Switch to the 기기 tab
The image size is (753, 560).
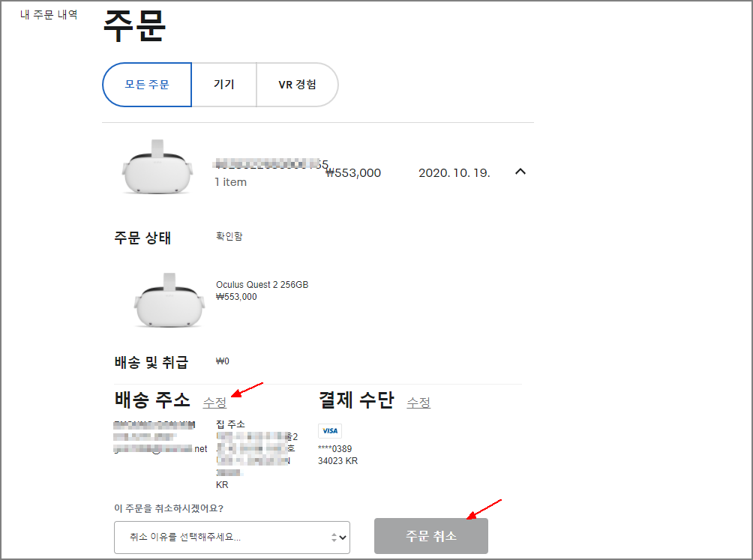point(223,85)
